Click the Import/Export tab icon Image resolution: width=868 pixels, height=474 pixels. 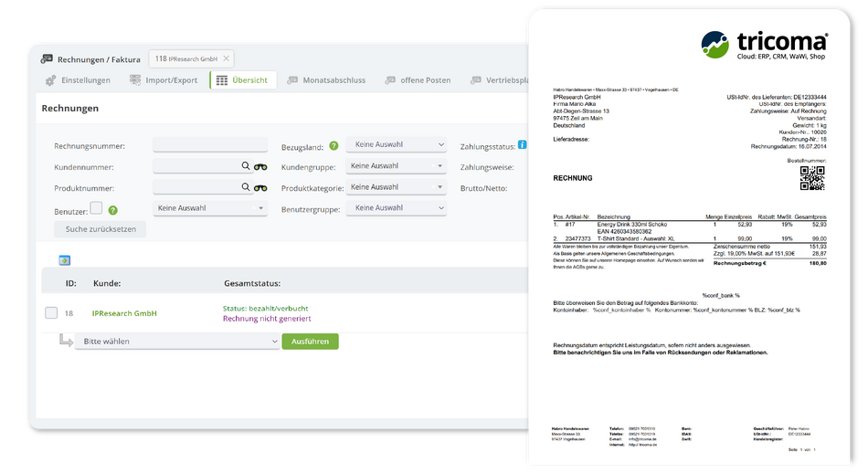135,80
